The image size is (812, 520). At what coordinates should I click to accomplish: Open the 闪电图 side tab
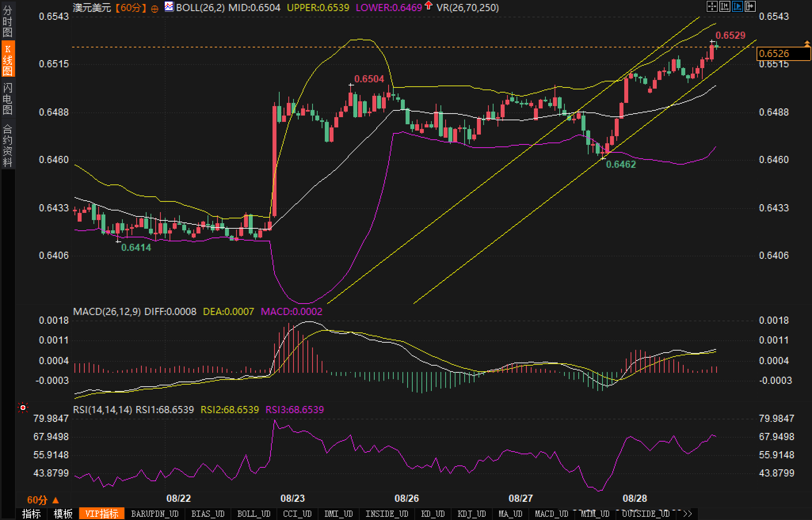8,98
